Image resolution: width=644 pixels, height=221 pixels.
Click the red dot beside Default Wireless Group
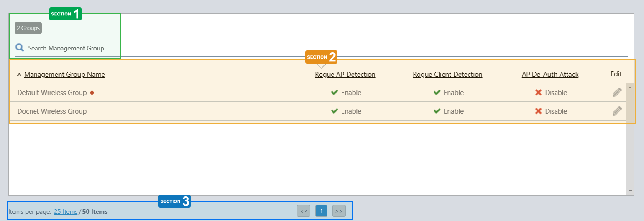92,93
